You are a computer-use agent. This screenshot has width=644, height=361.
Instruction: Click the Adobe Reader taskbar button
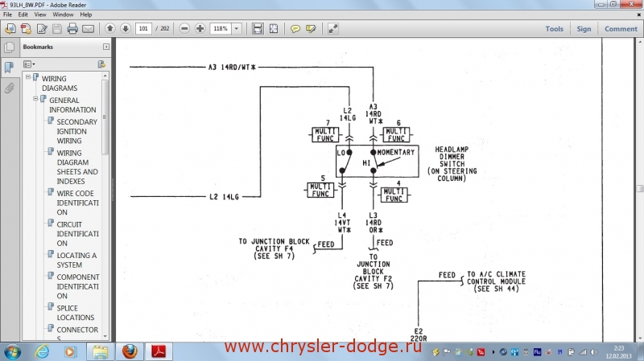(x=159, y=351)
